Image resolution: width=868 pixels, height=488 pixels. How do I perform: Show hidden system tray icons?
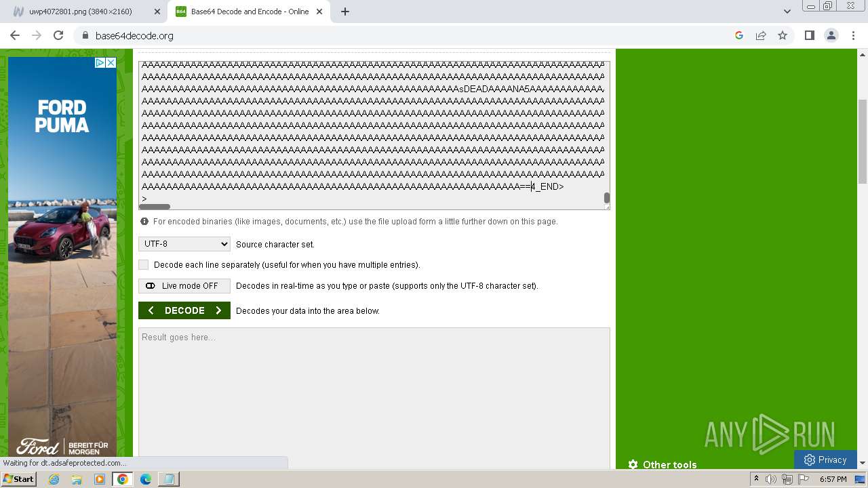(x=757, y=479)
